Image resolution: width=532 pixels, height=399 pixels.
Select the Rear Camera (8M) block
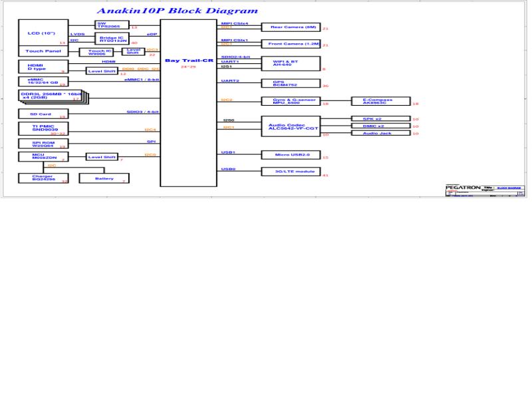point(291,27)
